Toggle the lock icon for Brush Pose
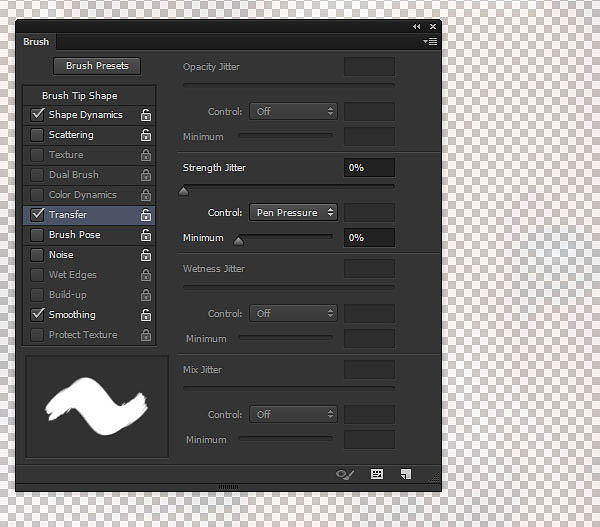The image size is (600, 527). pos(146,235)
